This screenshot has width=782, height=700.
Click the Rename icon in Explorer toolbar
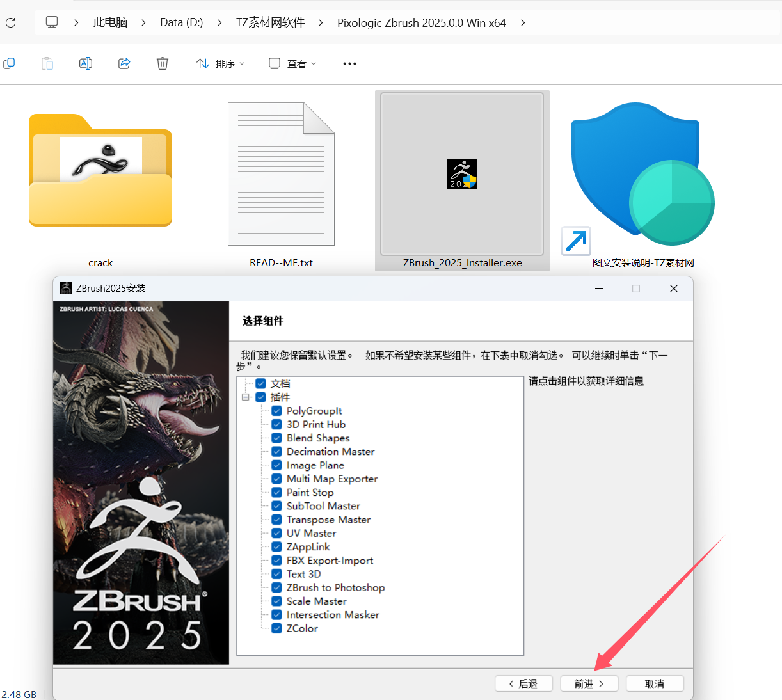(86, 63)
